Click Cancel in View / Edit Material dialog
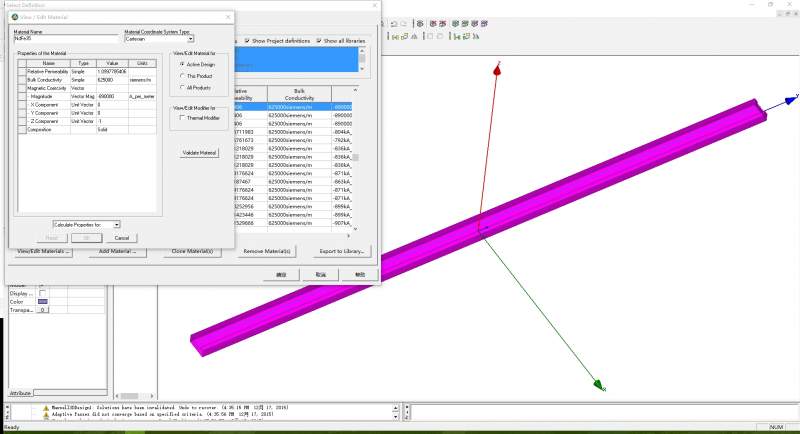Viewport: 800px width, 434px height. 121,238
